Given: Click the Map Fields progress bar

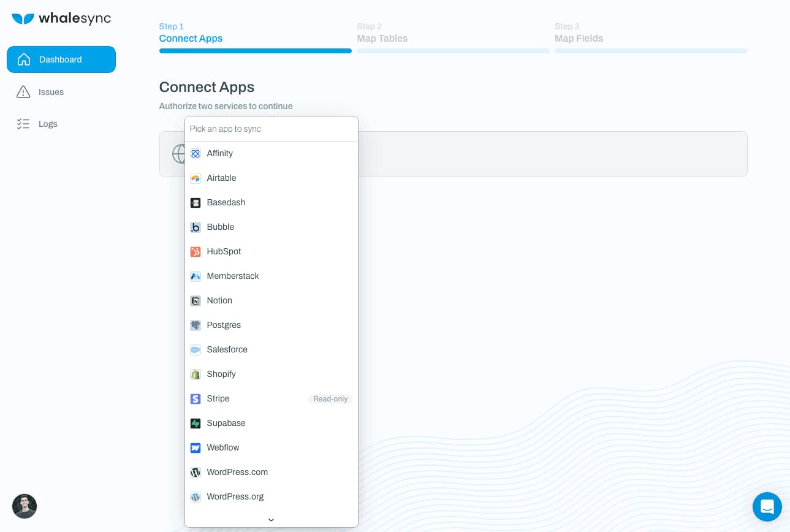Looking at the screenshot, I should click(651, 51).
